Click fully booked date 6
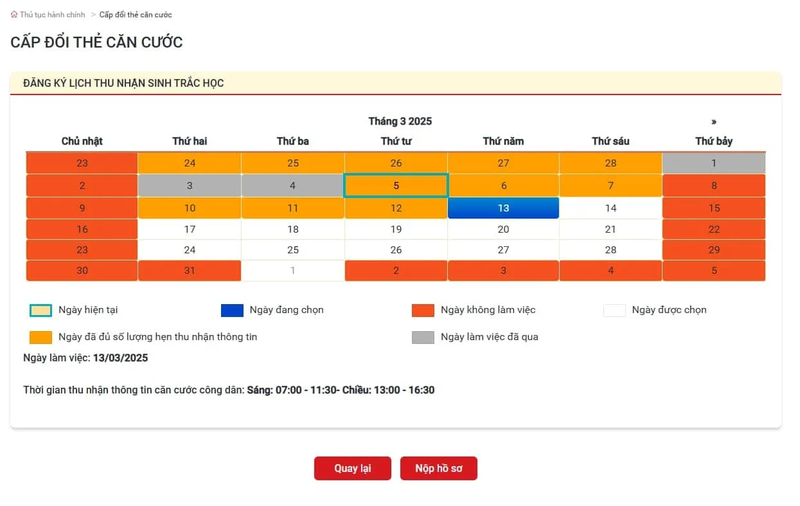Image resolution: width=800 pixels, height=506 pixels. pyautogui.click(x=504, y=186)
